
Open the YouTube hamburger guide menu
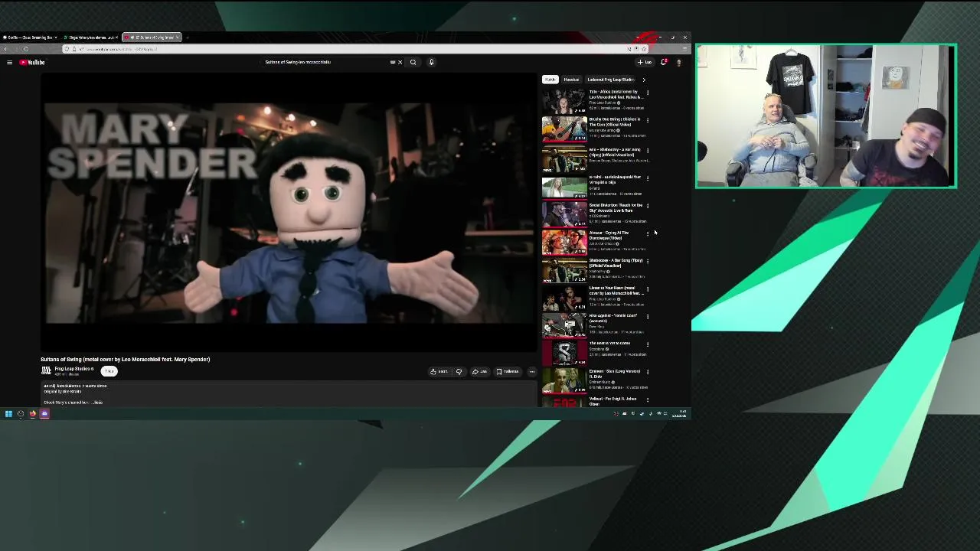[x=9, y=62]
